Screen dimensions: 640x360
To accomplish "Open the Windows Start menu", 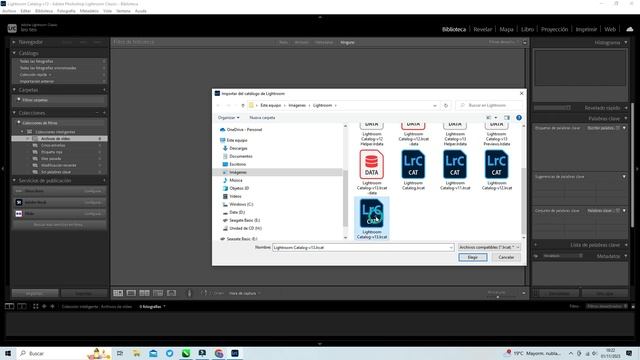I will click(8, 353).
